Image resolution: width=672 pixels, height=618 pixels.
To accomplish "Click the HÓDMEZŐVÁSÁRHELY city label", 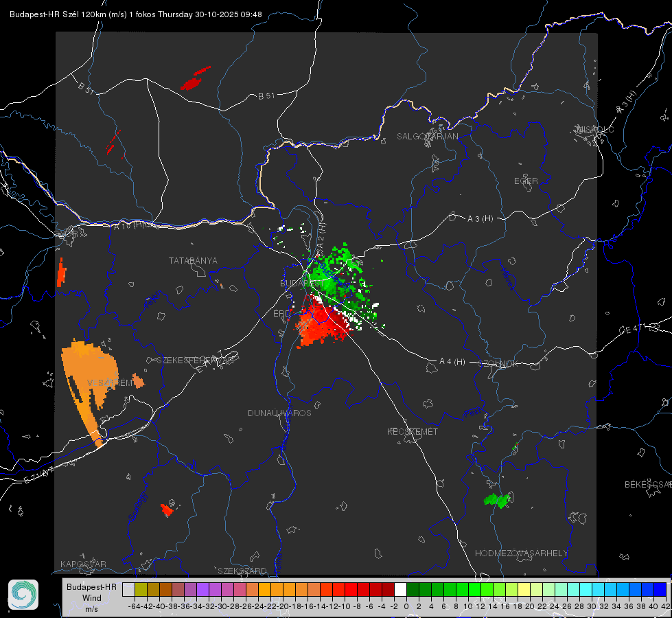I will tap(521, 553).
